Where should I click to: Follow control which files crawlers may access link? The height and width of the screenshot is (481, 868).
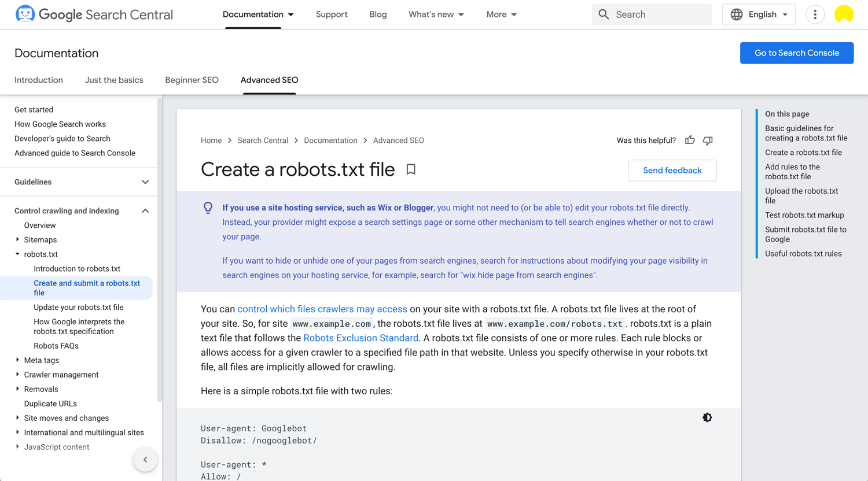point(322,309)
